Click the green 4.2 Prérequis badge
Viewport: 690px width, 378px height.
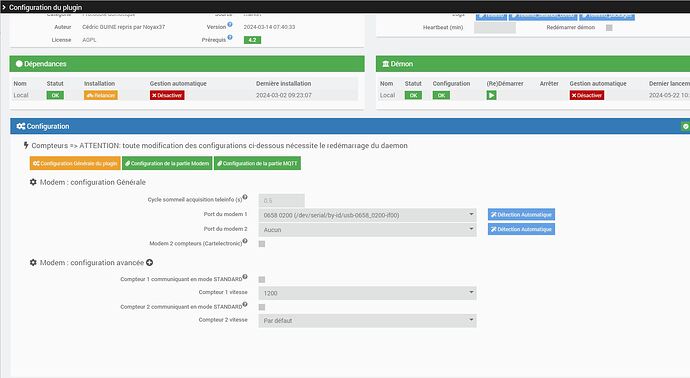(252, 40)
